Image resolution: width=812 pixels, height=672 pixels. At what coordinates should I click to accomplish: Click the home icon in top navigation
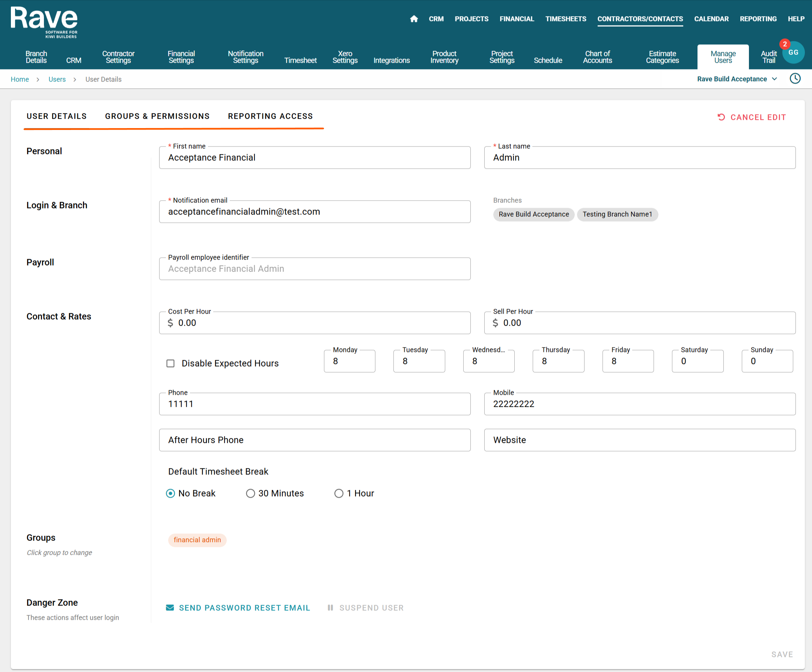point(414,19)
